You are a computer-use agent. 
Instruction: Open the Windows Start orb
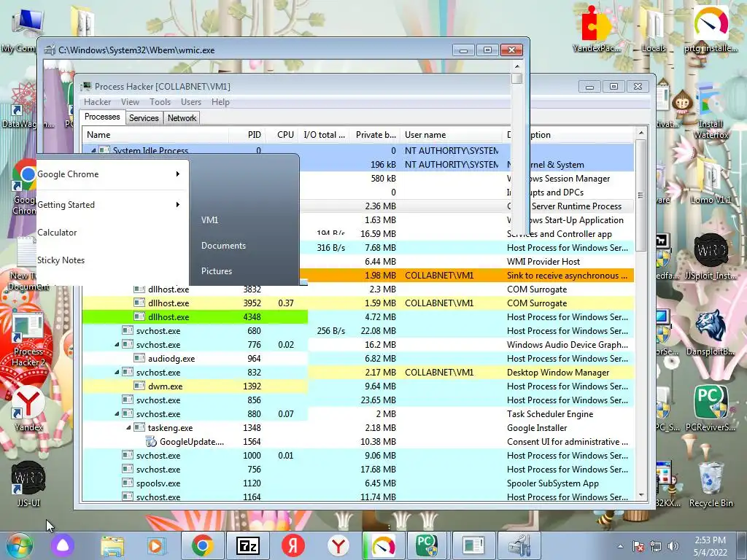click(x=19, y=545)
